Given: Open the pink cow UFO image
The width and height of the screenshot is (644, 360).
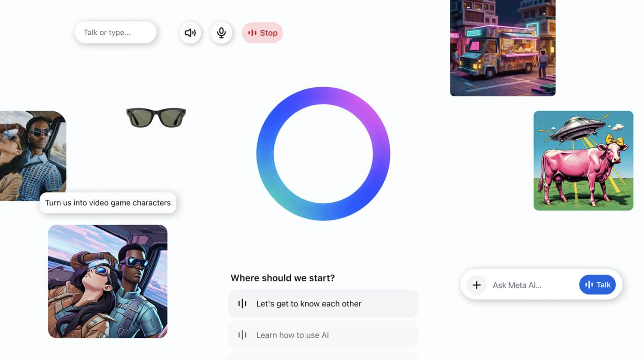Looking at the screenshot, I should click(x=583, y=161).
